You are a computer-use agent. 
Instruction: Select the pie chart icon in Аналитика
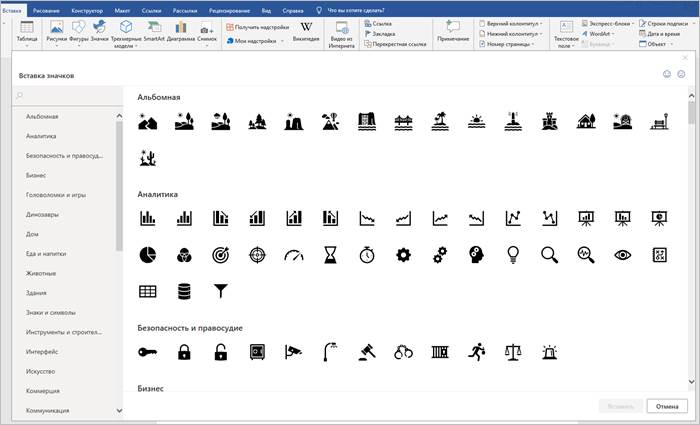(x=147, y=255)
